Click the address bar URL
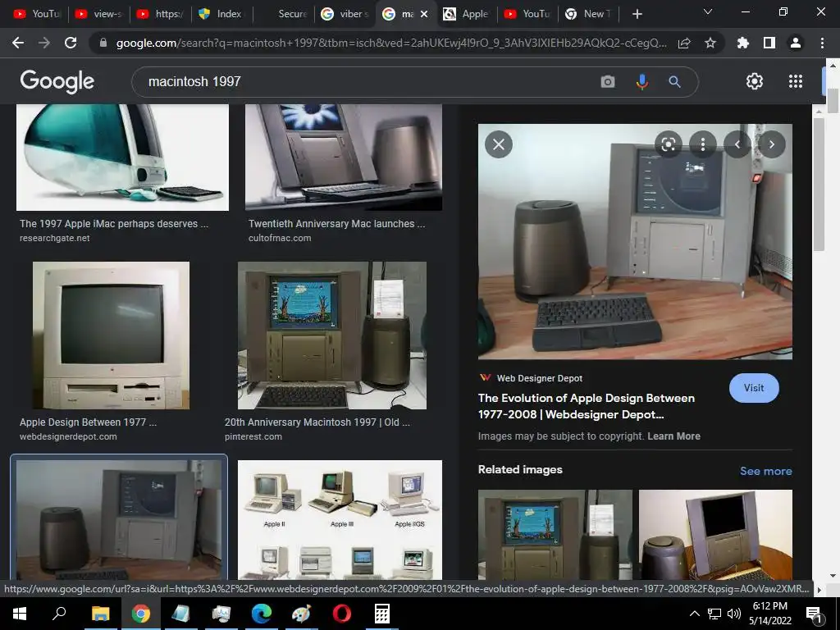Viewport: 840px width, 630px height. click(391, 43)
